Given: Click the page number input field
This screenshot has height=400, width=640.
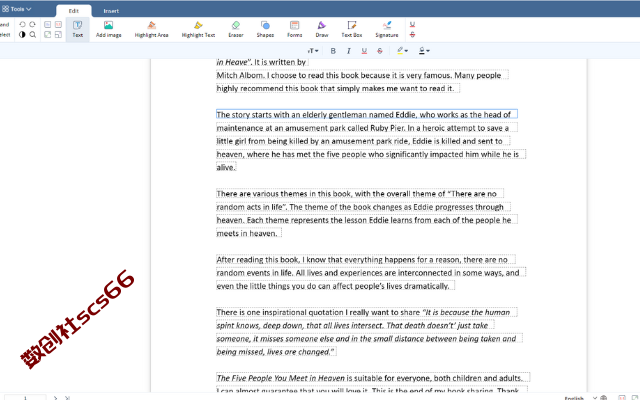Looking at the screenshot, I should point(25,397).
